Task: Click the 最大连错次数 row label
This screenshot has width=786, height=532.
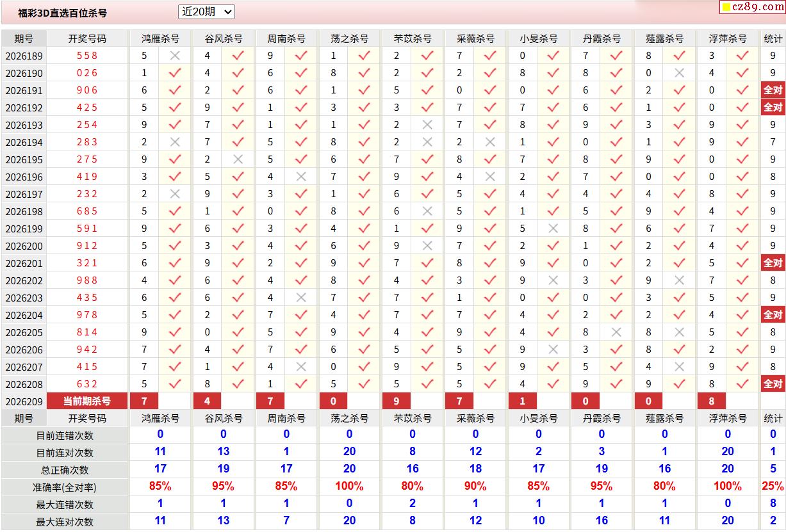Action: [65, 504]
